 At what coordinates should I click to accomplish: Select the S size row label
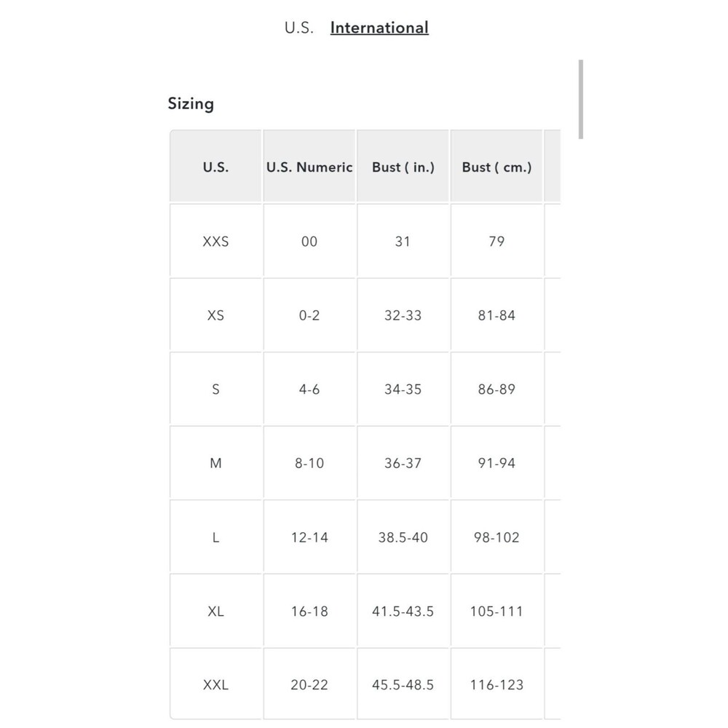(216, 389)
